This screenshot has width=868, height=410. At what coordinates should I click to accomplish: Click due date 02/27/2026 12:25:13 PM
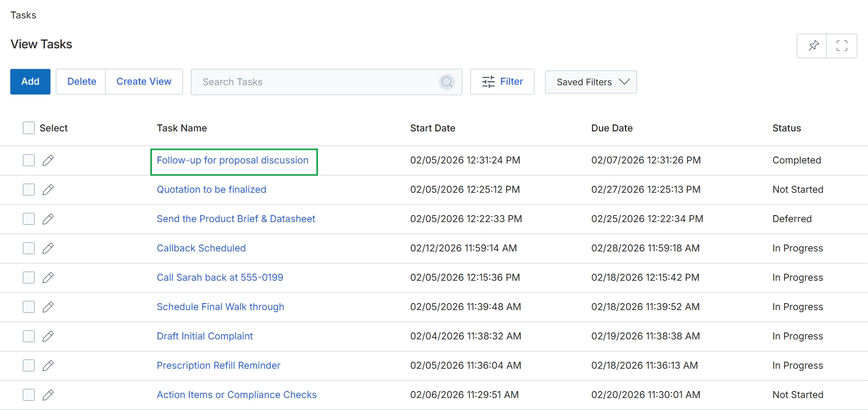pyautogui.click(x=646, y=190)
